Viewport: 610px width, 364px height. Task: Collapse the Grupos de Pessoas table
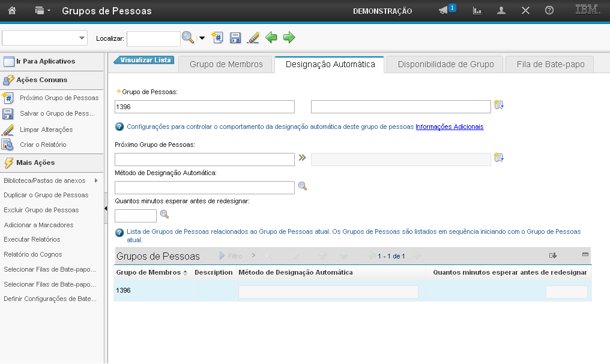[x=585, y=255]
